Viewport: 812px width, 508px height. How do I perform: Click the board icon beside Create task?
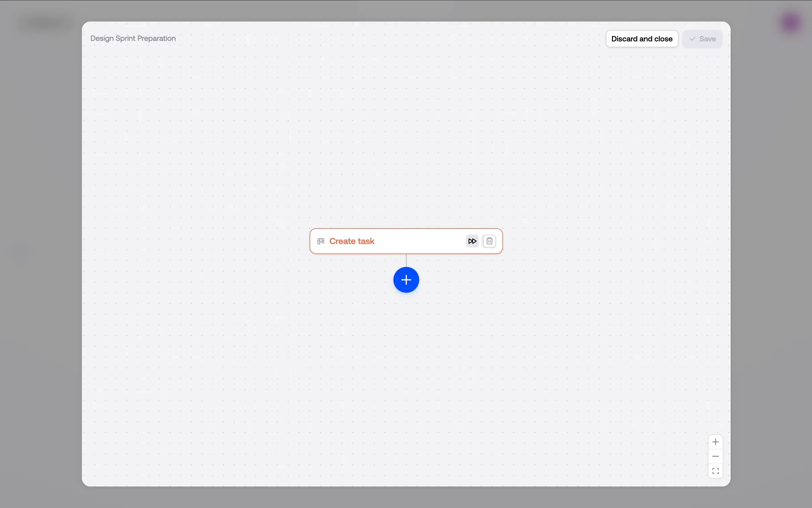point(321,241)
